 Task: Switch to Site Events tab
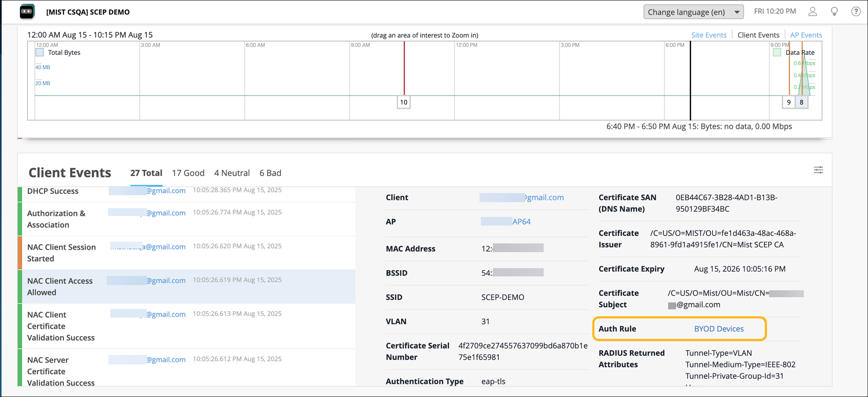tap(708, 35)
